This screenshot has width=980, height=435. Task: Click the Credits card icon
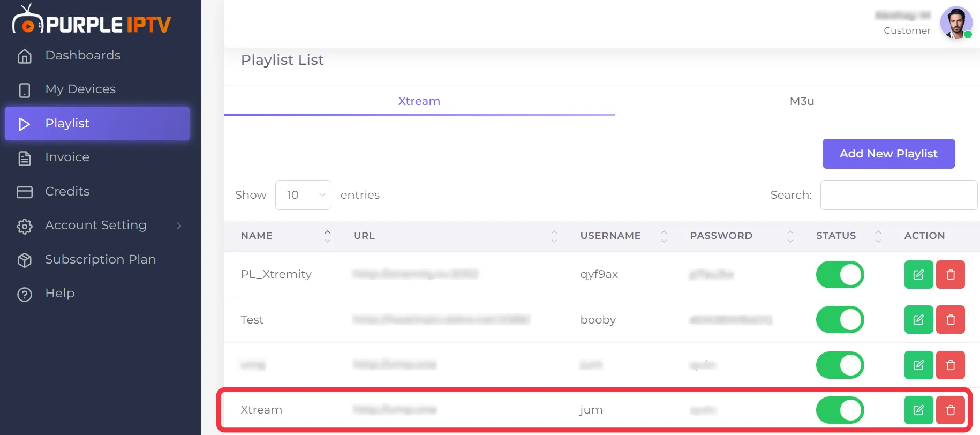pos(25,192)
